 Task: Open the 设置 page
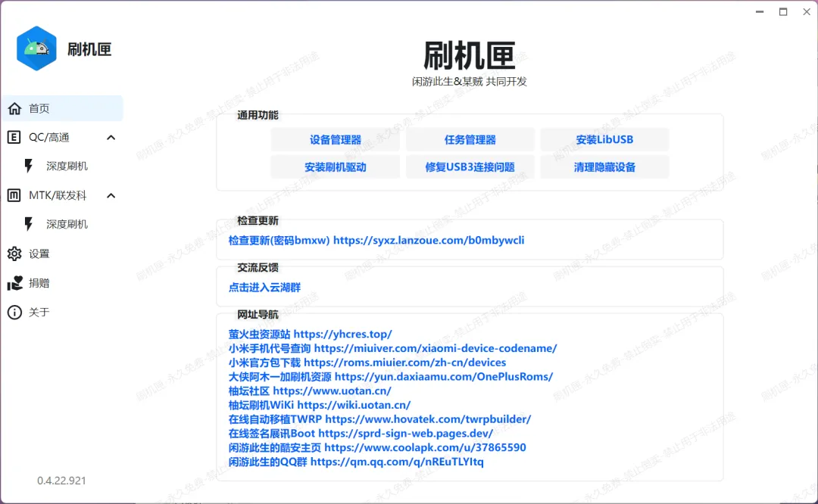(39, 254)
